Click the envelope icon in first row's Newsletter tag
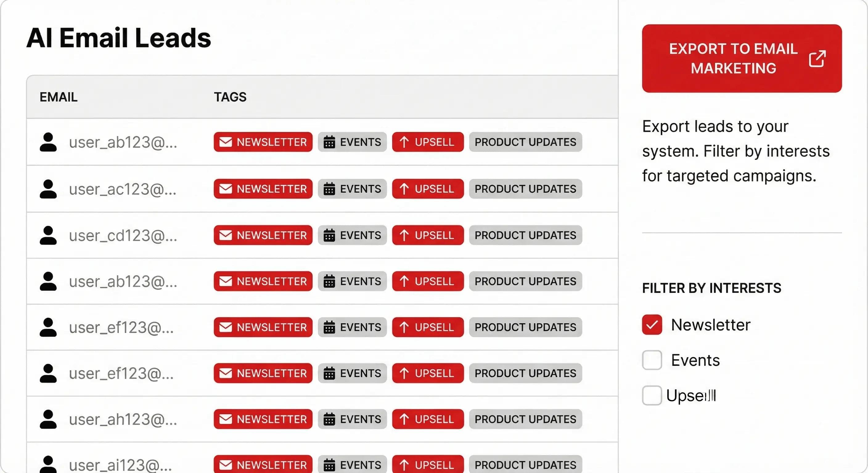Image resolution: width=868 pixels, height=473 pixels. coord(226,142)
